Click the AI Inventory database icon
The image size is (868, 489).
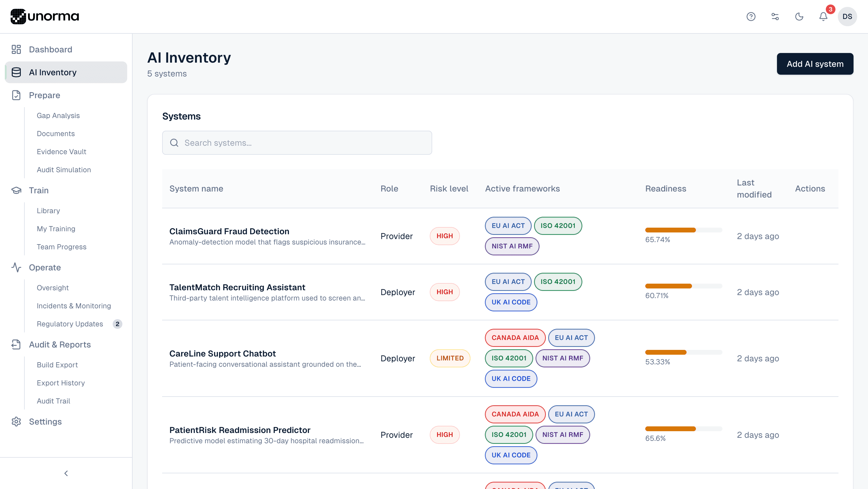pos(16,72)
